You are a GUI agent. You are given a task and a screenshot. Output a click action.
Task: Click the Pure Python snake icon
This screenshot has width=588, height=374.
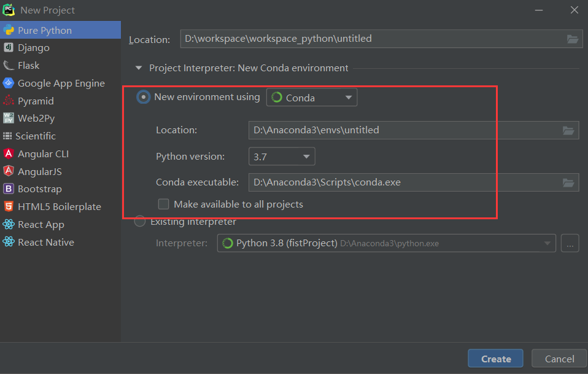point(9,30)
